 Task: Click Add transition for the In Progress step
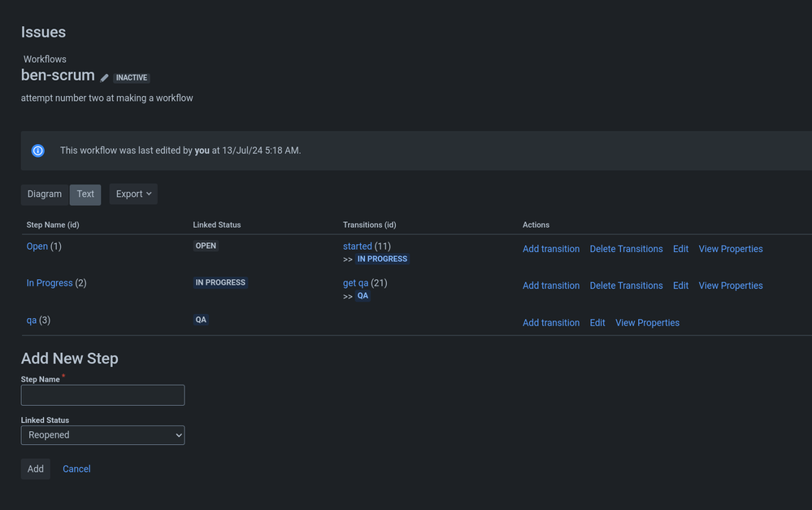(x=551, y=286)
